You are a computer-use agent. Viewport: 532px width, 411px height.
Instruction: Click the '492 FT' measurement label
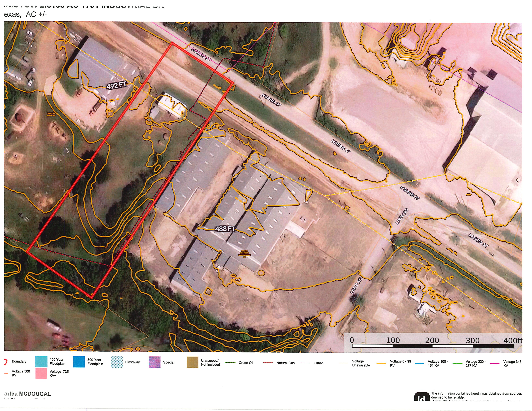(x=116, y=85)
